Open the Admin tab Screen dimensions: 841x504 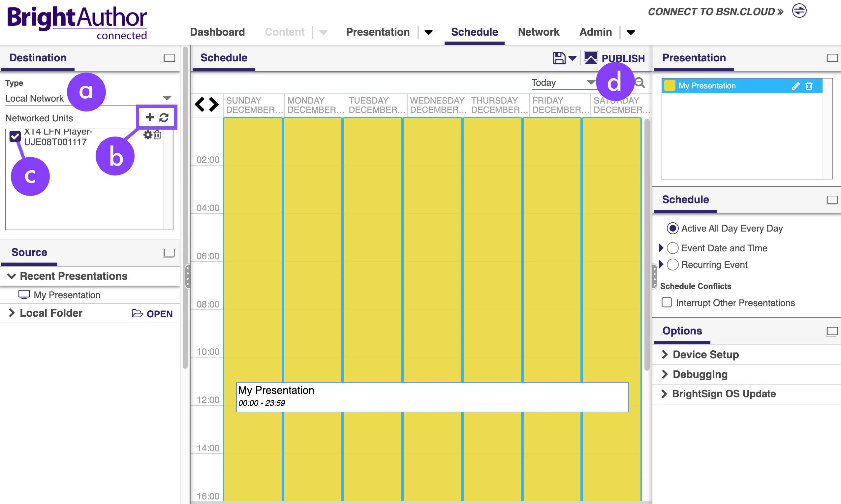pyautogui.click(x=596, y=32)
